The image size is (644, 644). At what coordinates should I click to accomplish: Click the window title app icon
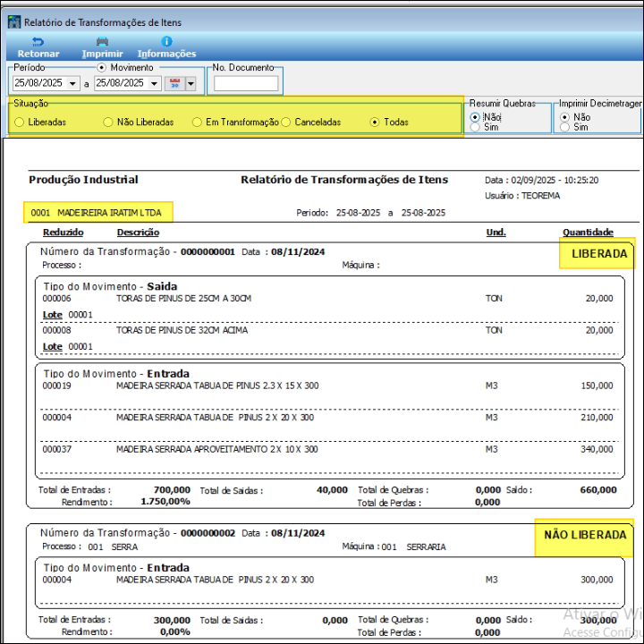click(x=14, y=21)
